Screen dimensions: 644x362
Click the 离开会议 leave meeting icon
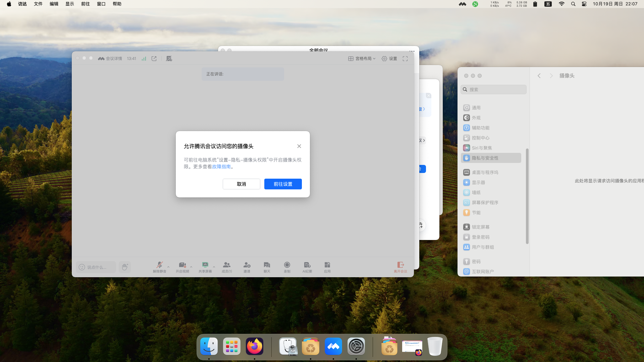click(400, 265)
